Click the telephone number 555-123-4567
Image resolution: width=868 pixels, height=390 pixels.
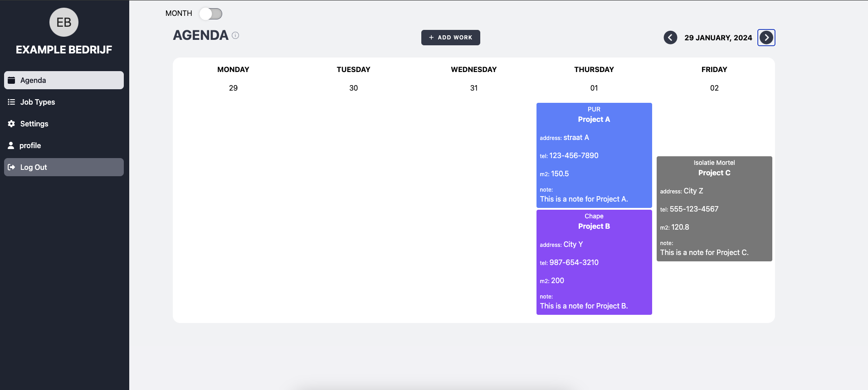(x=694, y=209)
